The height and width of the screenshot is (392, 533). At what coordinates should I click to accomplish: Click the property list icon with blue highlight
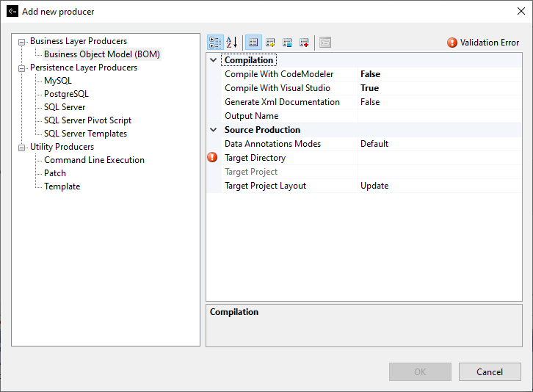coord(287,43)
